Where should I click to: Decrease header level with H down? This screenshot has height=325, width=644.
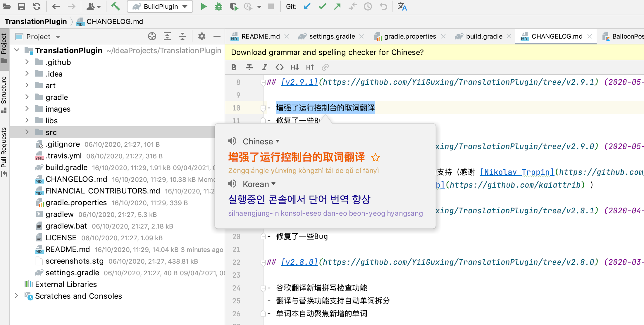pos(295,67)
